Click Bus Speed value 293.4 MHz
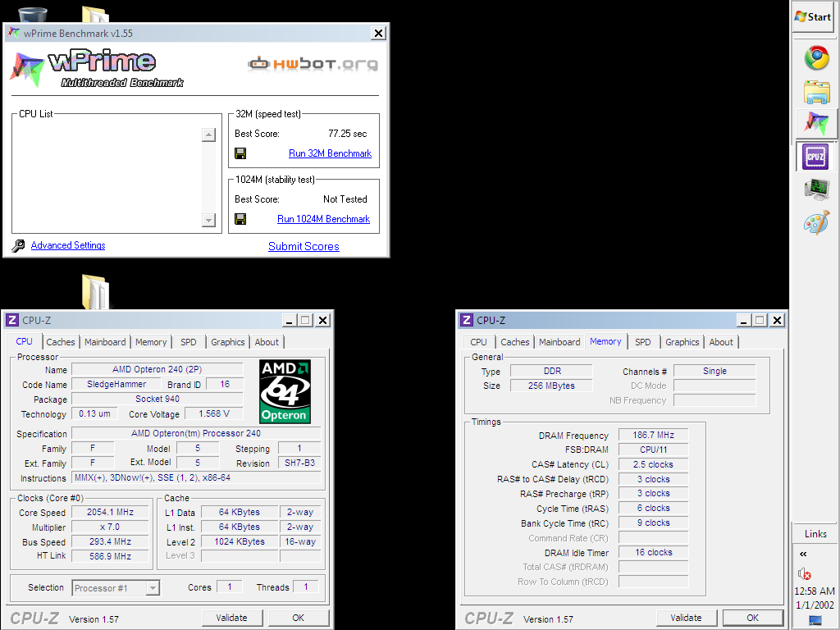The height and width of the screenshot is (630, 840). coord(110,541)
